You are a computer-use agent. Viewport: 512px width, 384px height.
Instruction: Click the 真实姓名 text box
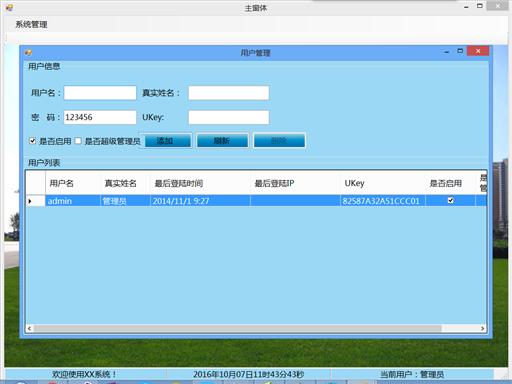[x=229, y=93]
